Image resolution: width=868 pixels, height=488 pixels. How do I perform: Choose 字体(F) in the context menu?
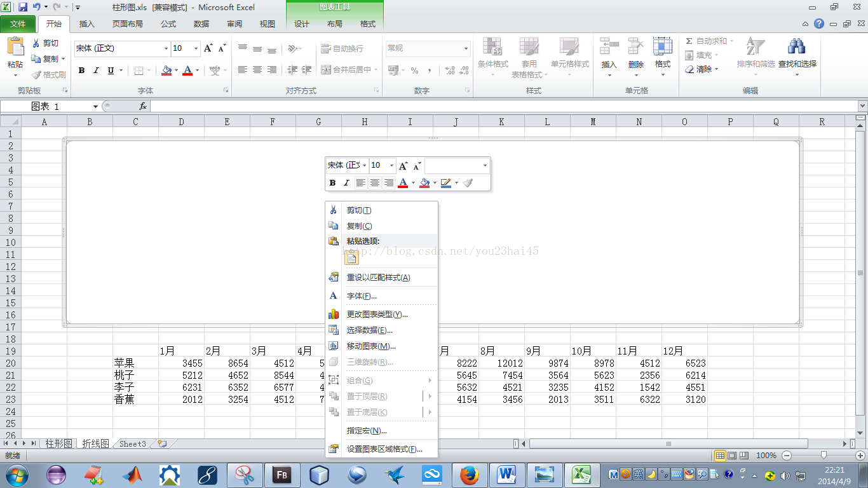coord(381,296)
